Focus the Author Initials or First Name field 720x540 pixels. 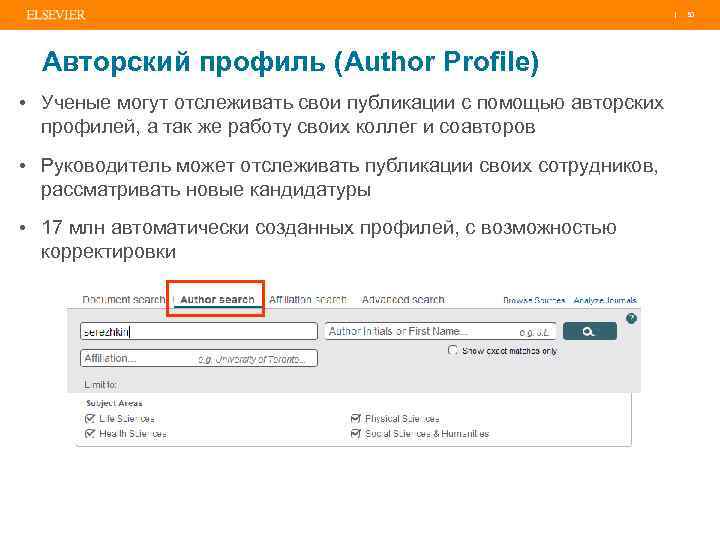pyautogui.click(x=440, y=331)
